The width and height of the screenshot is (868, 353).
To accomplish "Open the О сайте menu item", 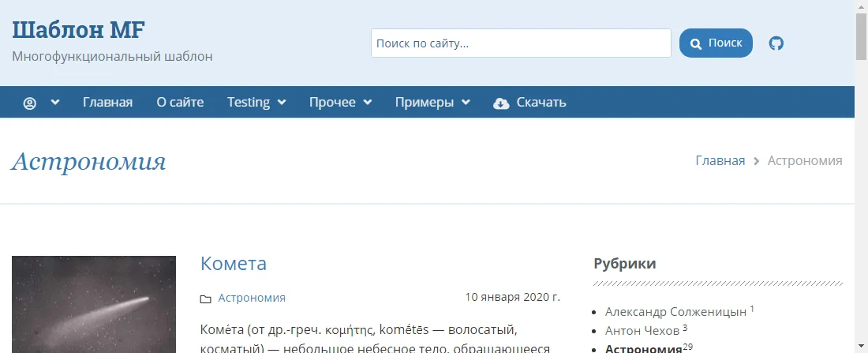I will point(180,103).
